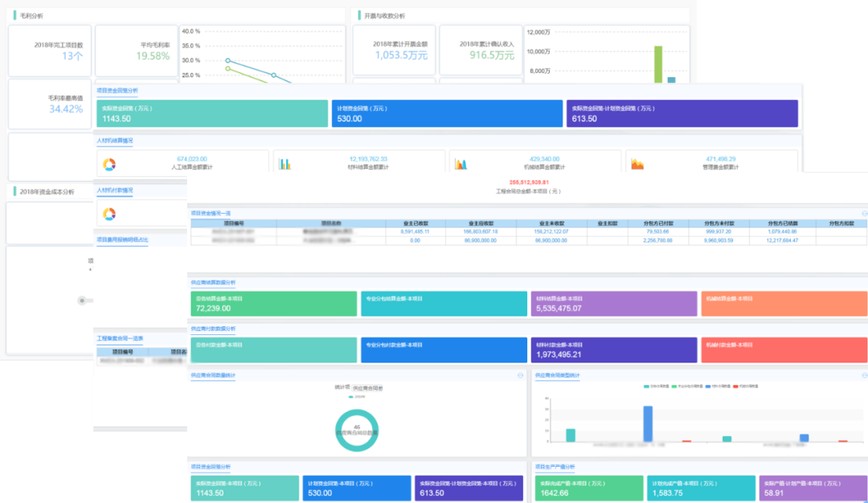Click the pie icon under 人材机付款情况

click(109, 214)
